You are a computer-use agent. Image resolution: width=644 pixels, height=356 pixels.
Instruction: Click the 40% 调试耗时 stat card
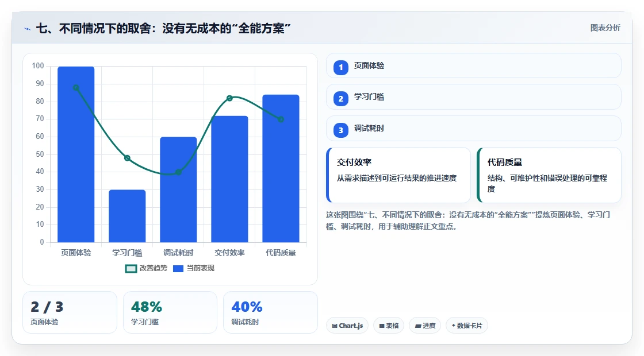click(270, 312)
